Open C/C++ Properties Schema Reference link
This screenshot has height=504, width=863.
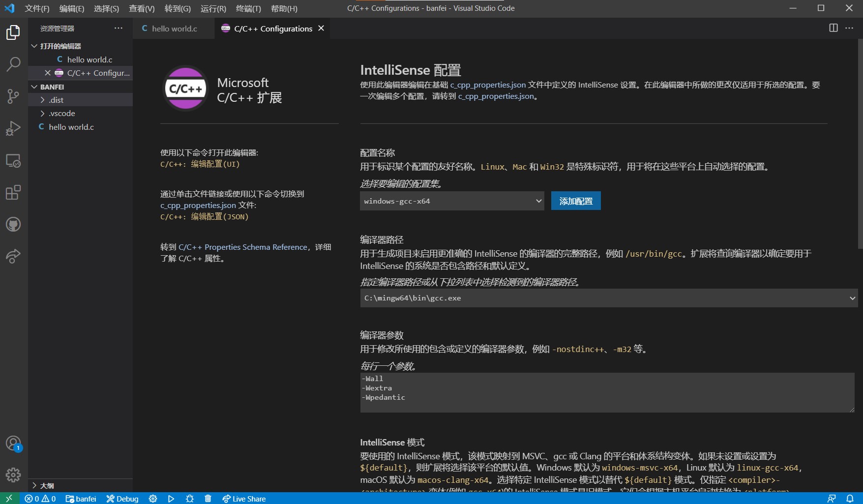point(243,247)
